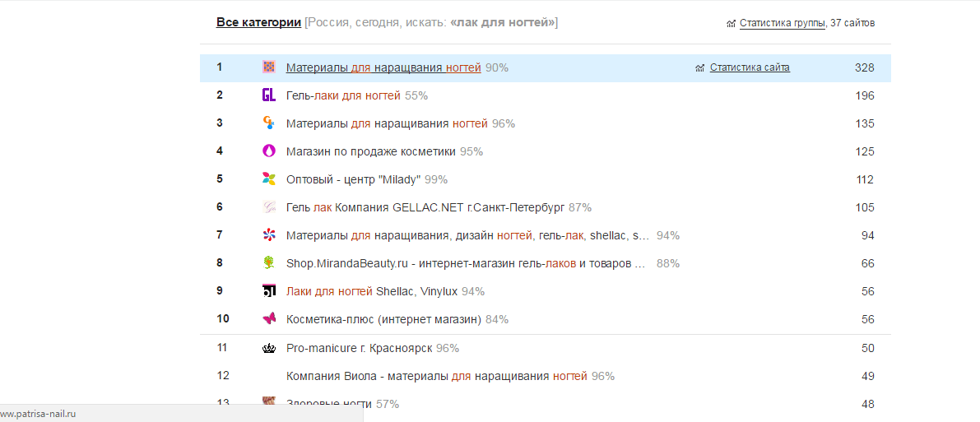This screenshot has height=422, width=980.
Task: Click the black Shellac Vinylux site icon
Action: [269, 291]
